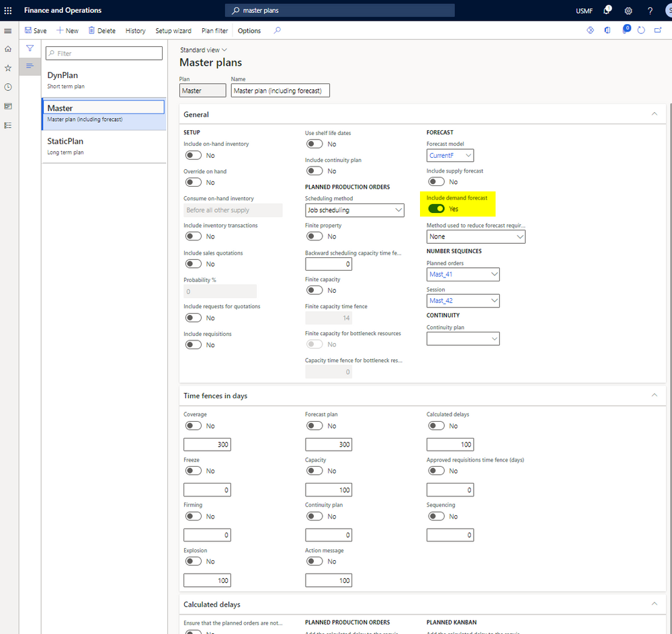Toggle Include on-hand inventory
Screen dimensions: 672x634
click(x=194, y=155)
